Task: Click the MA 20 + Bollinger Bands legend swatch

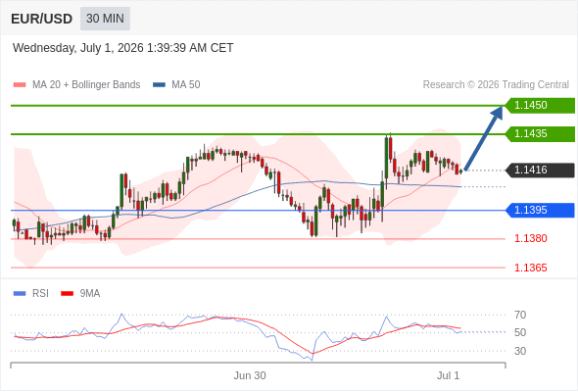Action: [20, 85]
